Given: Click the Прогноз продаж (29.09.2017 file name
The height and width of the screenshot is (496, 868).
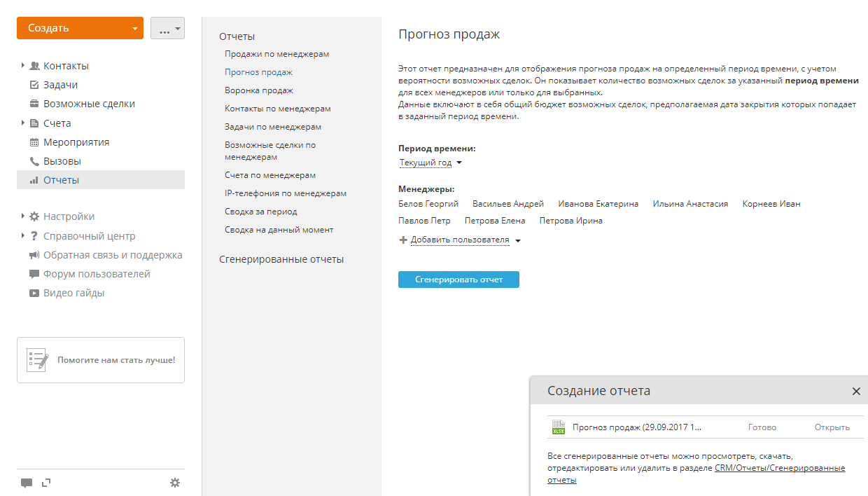Looking at the screenshot, I should (x=637, y=427).
